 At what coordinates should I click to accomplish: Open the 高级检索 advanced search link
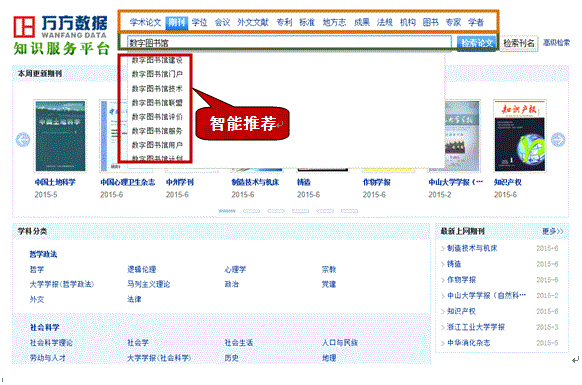(x=556, y=43)
